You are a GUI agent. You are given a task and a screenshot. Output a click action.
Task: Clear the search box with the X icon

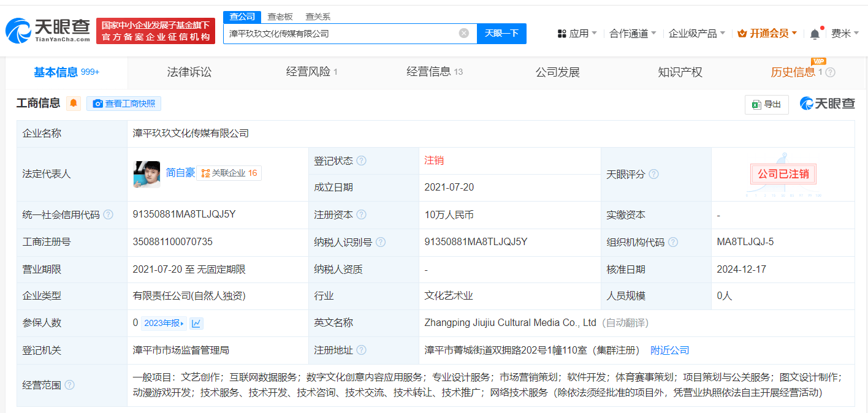[x=464, y=33]
